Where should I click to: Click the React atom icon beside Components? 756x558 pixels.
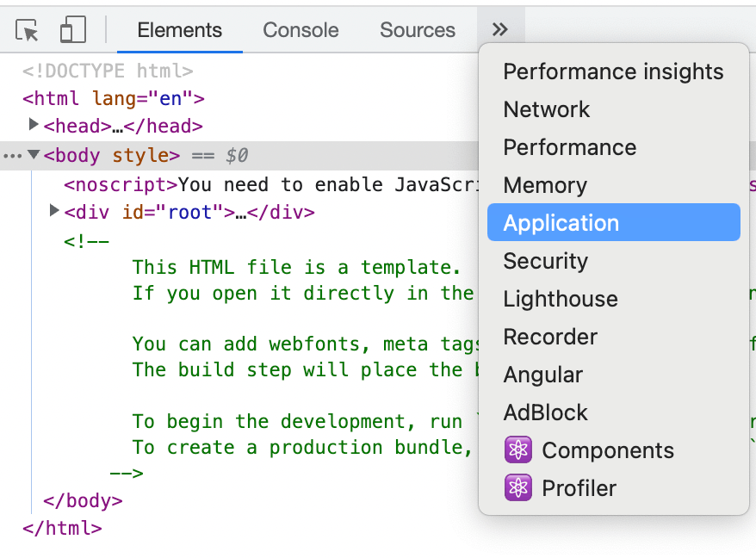click(x=517, y=450)
